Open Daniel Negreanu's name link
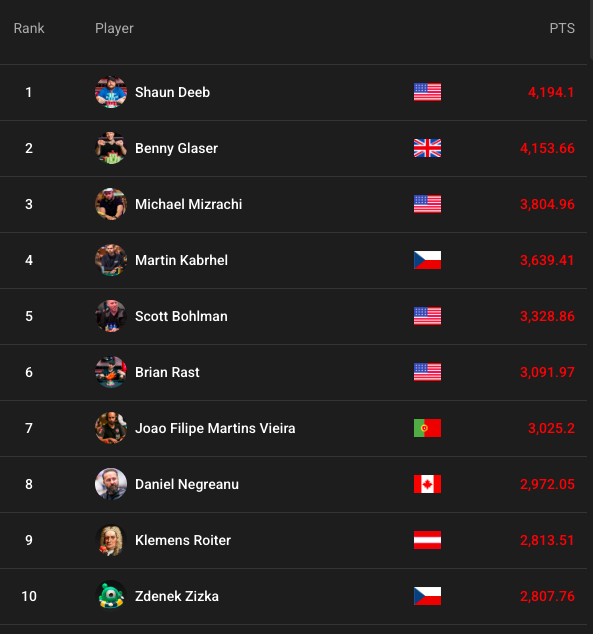The image size is (593, 634). [x=187, y=484]
